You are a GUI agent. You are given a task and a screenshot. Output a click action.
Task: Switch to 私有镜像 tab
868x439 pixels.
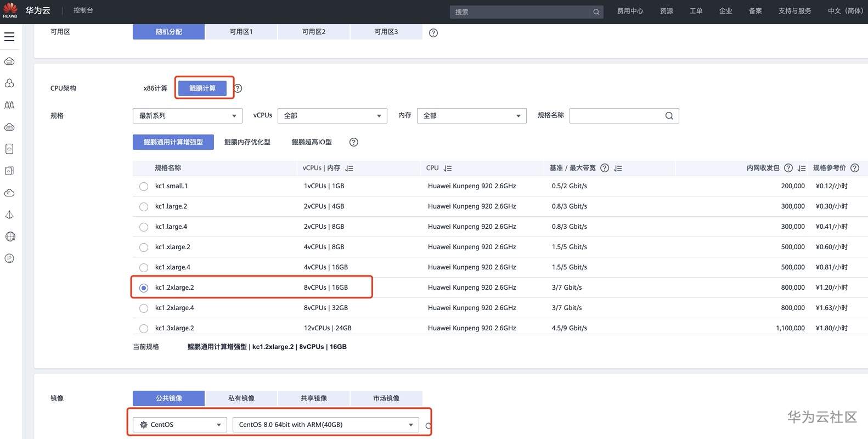[x=241, y=398]
